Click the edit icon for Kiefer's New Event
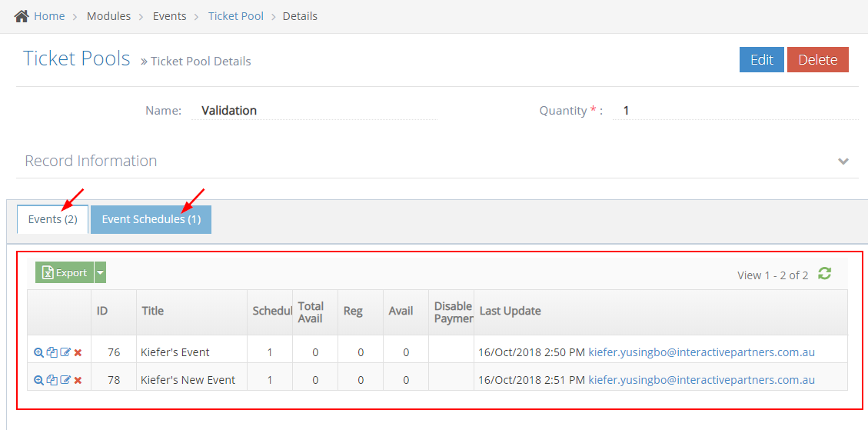Image resolution: width=868 pixels, height=430 pixels. point(65,380)
